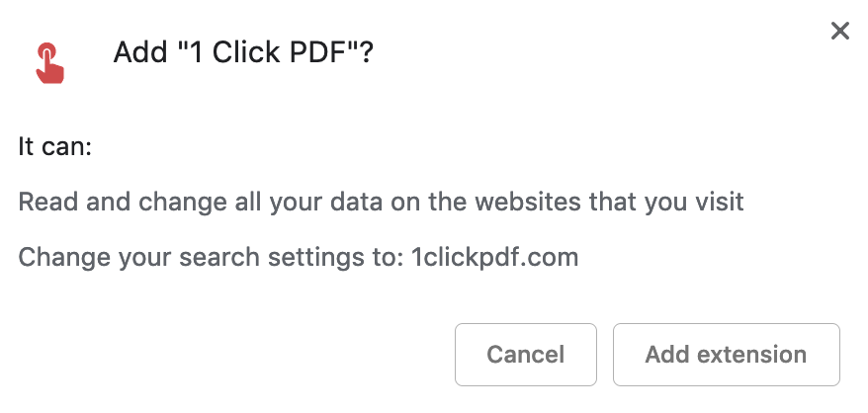Click the 'It can:' label

(x=55, y=148)
